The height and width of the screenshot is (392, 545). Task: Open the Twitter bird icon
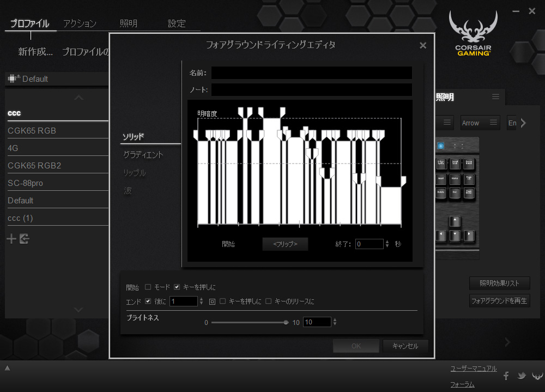point(521,376)
